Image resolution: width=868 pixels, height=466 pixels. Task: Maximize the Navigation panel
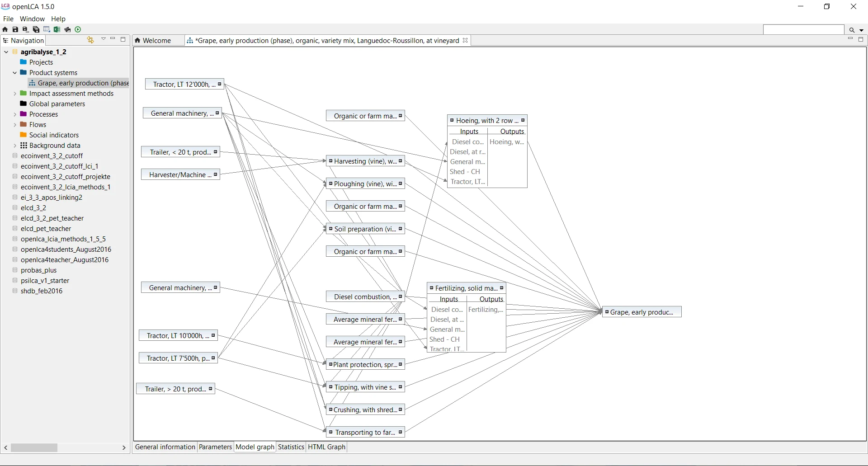coord(123,39)
